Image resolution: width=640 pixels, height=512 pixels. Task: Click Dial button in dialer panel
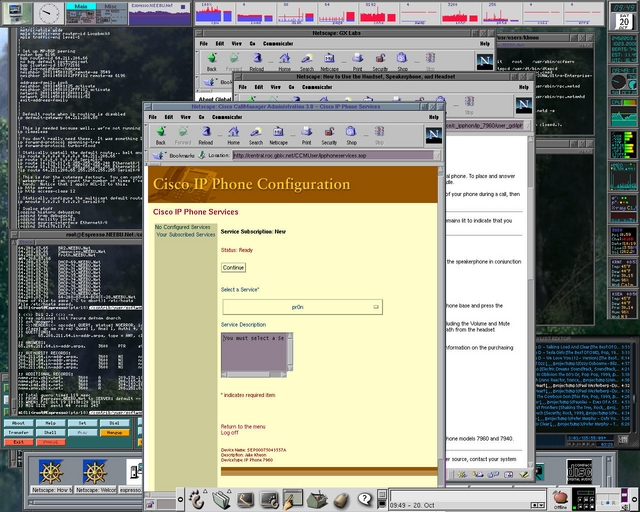pos(115,423)
